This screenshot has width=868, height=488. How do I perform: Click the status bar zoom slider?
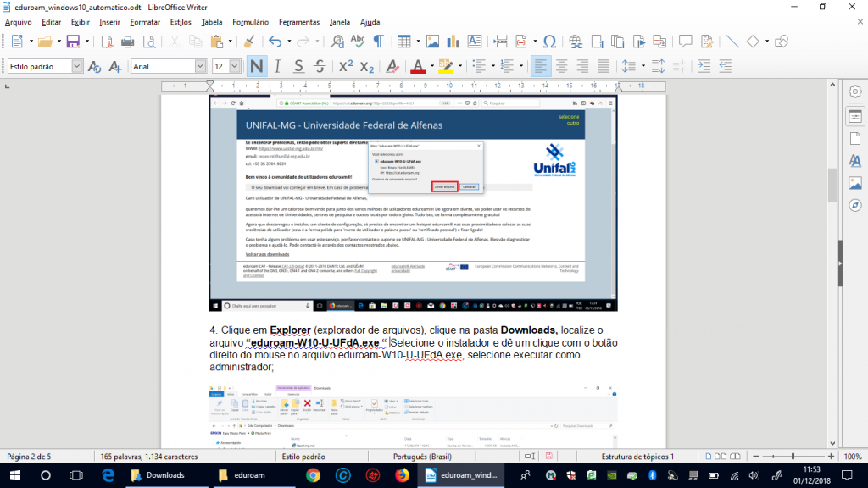pos(793,457)
